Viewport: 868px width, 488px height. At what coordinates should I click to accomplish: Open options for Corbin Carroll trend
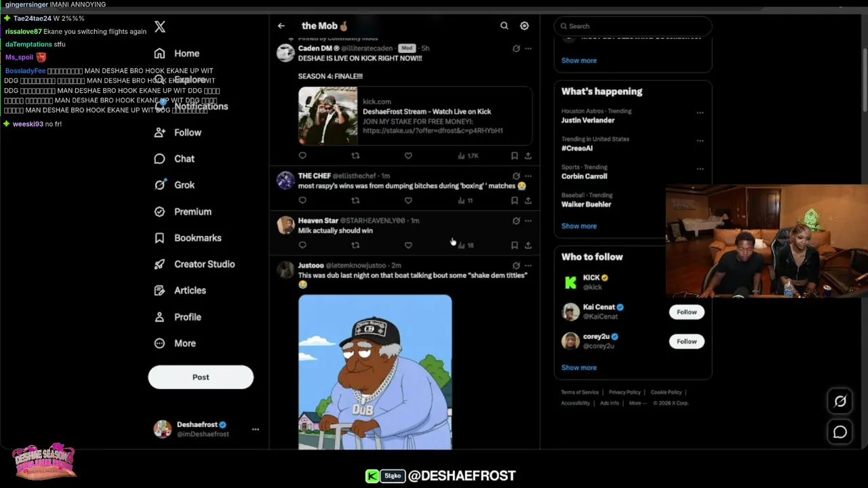click(x=700, y=169)
